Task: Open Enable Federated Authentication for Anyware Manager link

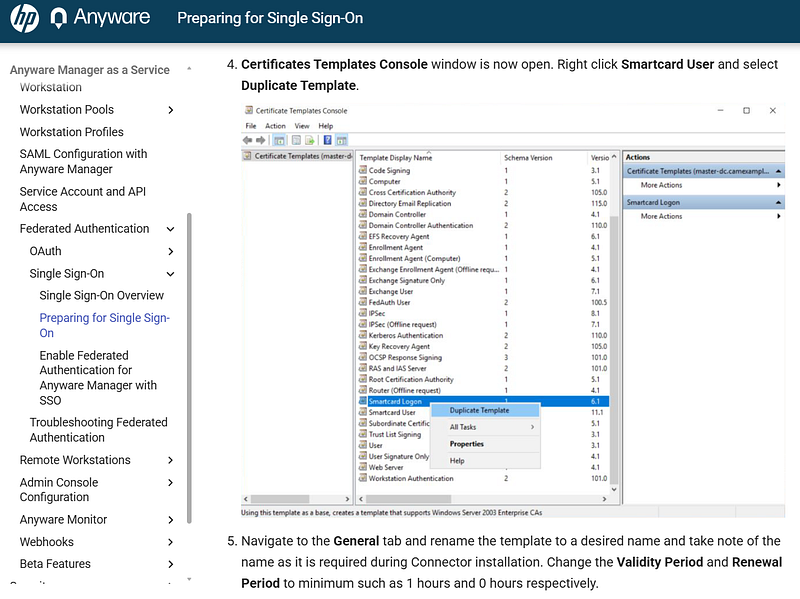Action: coord(98,378)
